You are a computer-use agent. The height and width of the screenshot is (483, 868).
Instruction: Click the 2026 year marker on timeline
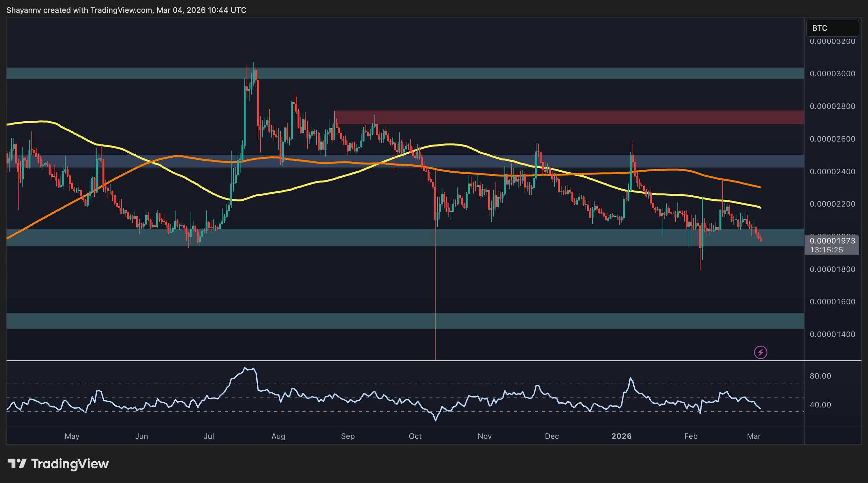click(621, 436)
